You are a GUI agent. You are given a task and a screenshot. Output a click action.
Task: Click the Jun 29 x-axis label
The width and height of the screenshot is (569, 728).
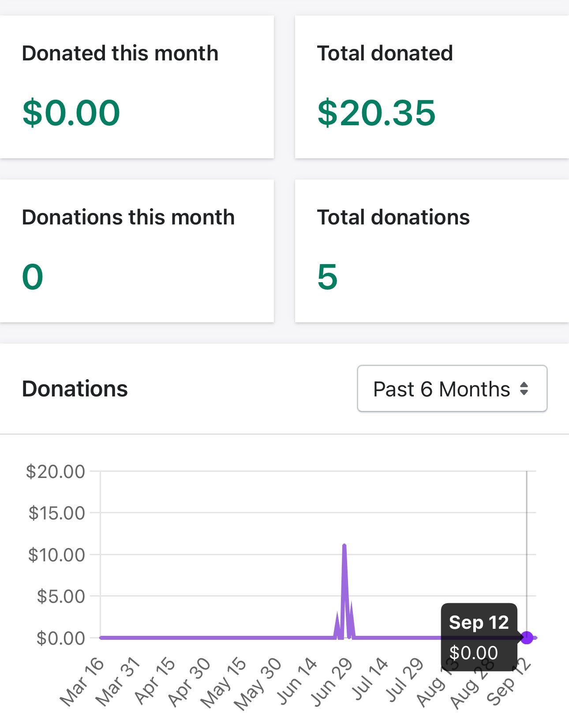click(332, 681)
